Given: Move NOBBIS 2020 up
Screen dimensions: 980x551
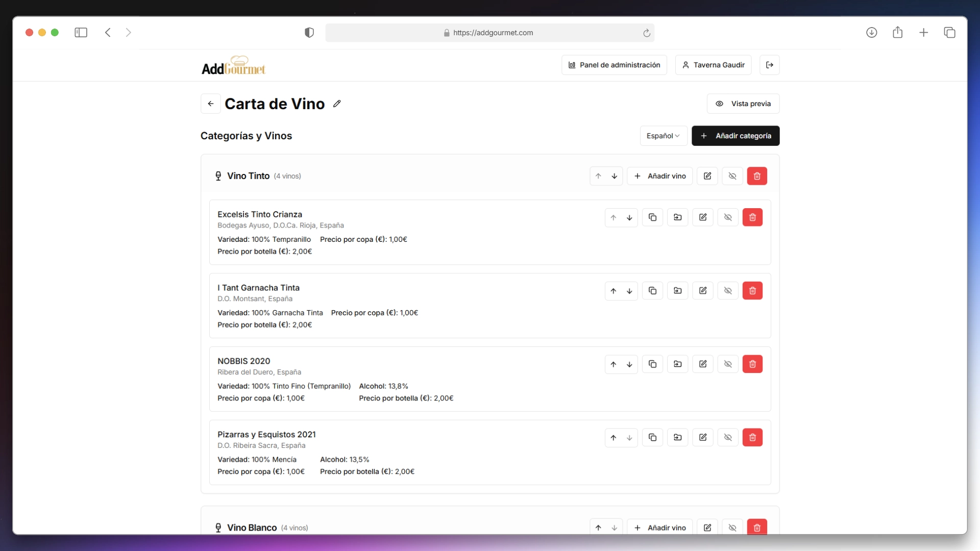Looking at the screenshot, I should tap(614, 364).
